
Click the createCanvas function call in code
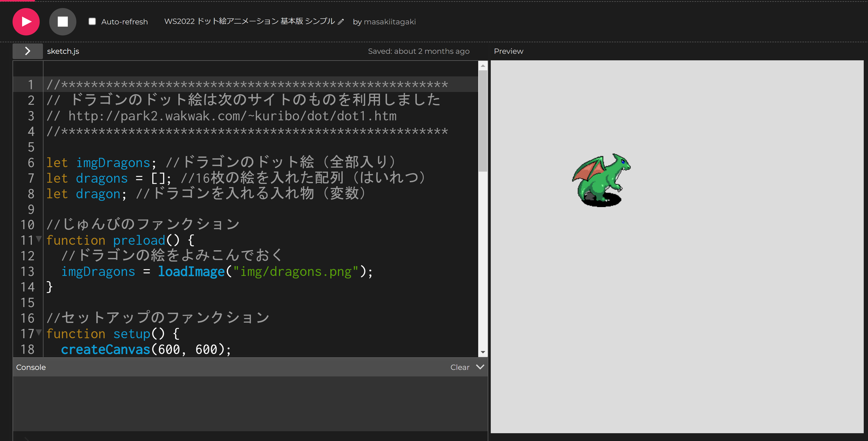click(x=105, y=350)
